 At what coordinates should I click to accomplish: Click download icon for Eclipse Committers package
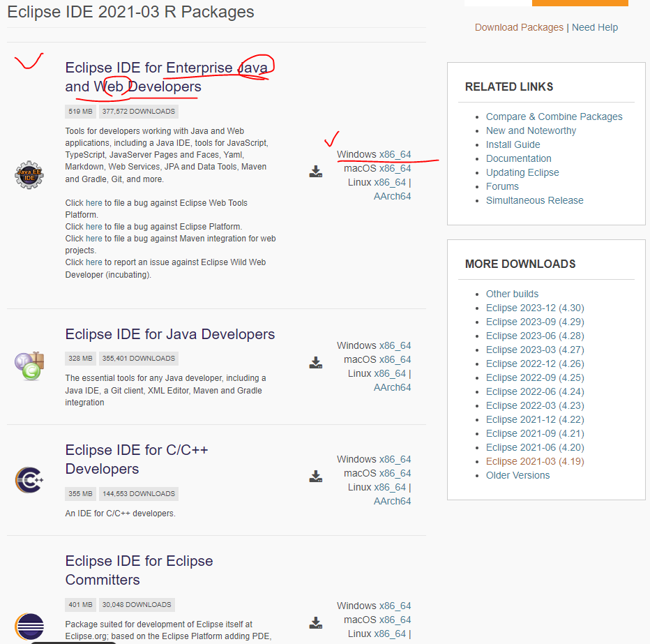click(x=316, y=623)
